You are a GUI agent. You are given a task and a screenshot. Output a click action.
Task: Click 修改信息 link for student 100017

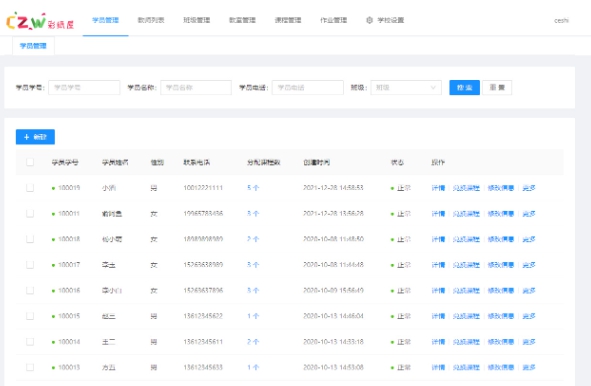[x=501, y=265]
